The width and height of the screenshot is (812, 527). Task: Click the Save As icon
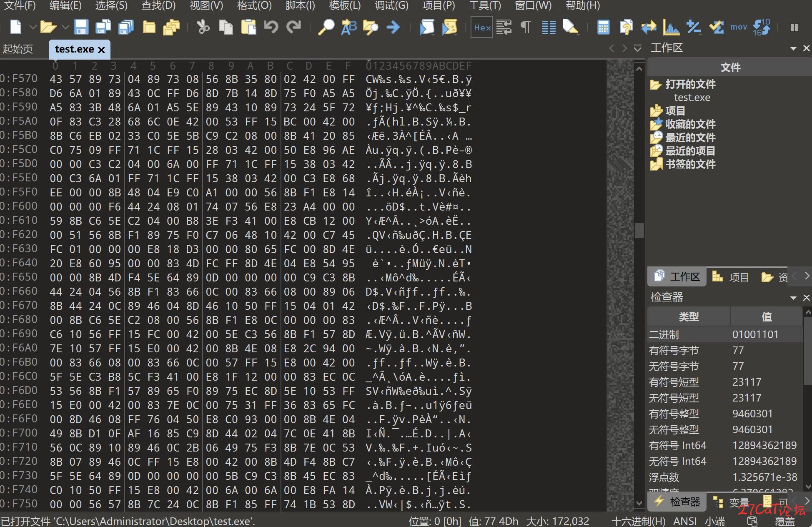[103, 27]
